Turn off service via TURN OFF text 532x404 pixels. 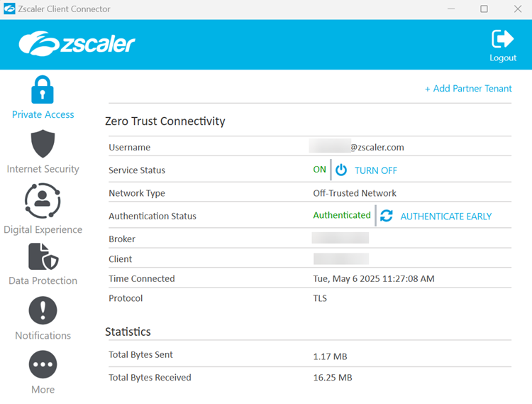coord(375,170)
